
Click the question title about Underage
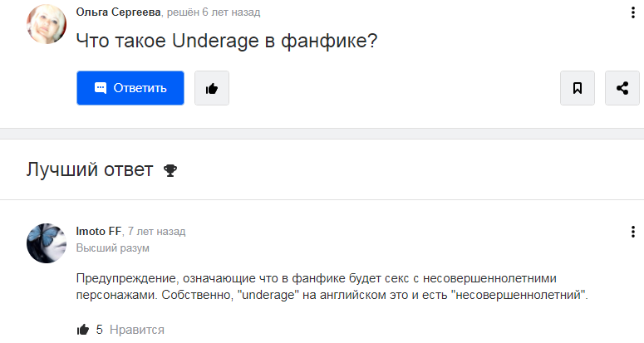tap(227, 40)
